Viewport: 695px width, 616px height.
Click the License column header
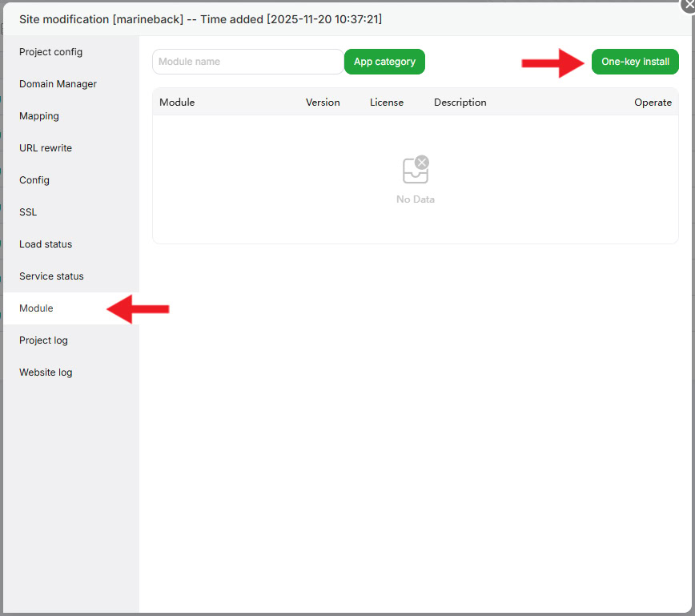tap(387, 102)
